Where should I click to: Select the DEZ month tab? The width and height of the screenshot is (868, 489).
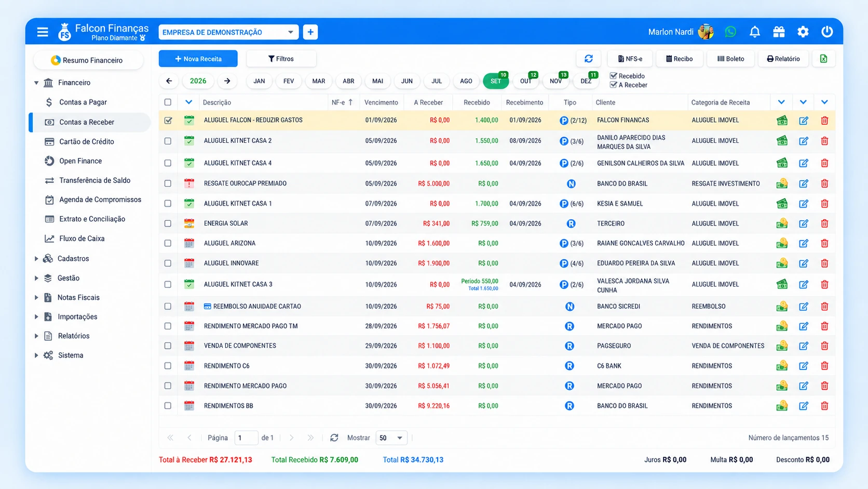[586, 81]
